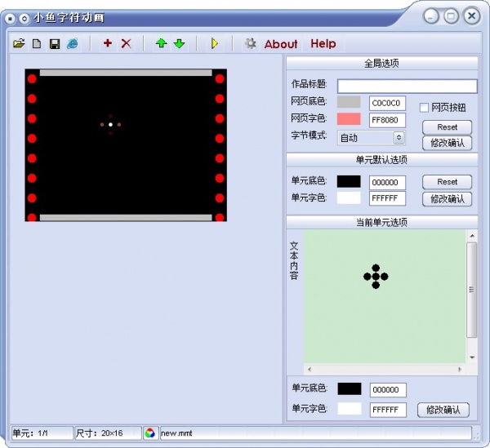Pick the 网页字色 pink color swatch

[x=349, y=119]
